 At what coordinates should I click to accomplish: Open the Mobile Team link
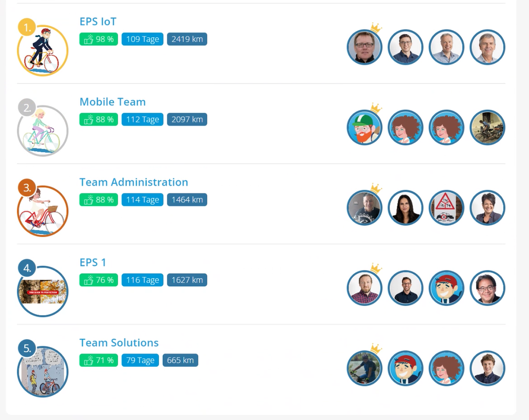click(112, 102)
